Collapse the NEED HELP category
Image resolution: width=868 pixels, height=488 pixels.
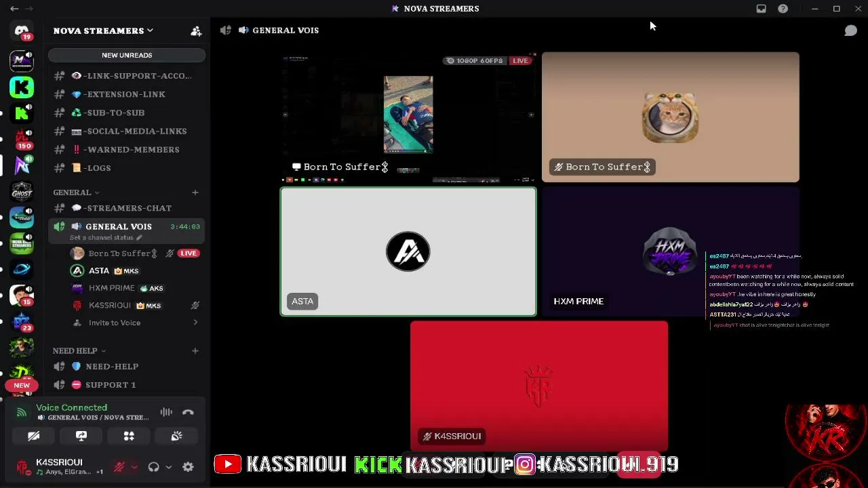79,351
